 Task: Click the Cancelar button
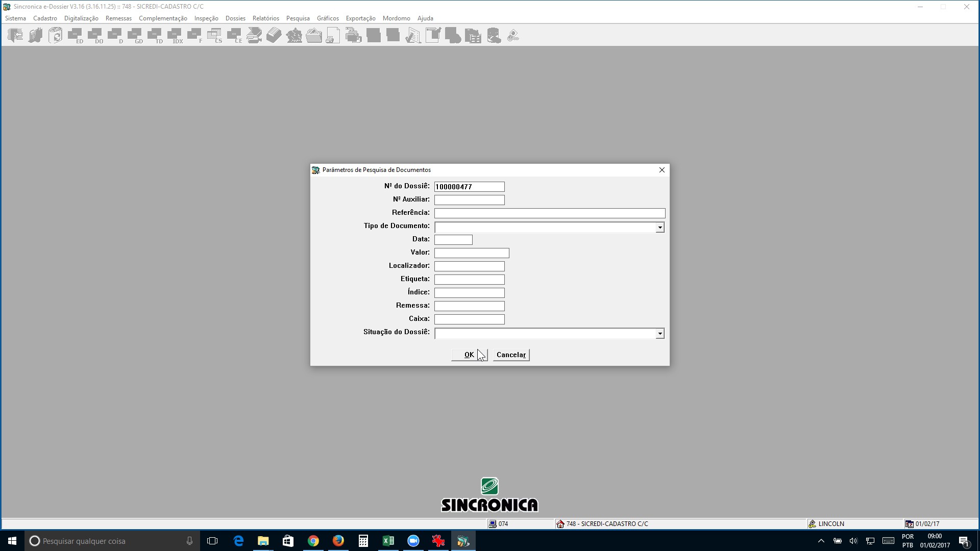(511, 355)
